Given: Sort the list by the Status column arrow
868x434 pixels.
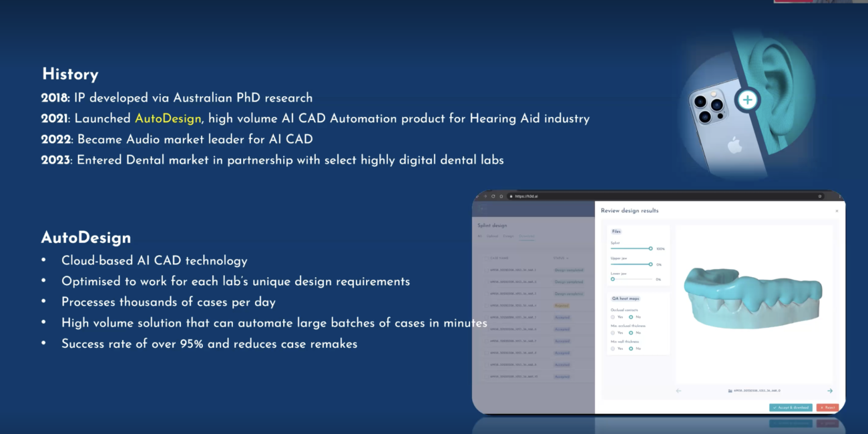Looking at the screenshot, I should point(568,258).
